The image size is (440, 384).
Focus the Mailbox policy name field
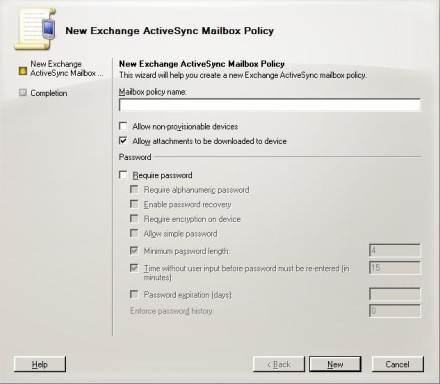coord(269,105)
